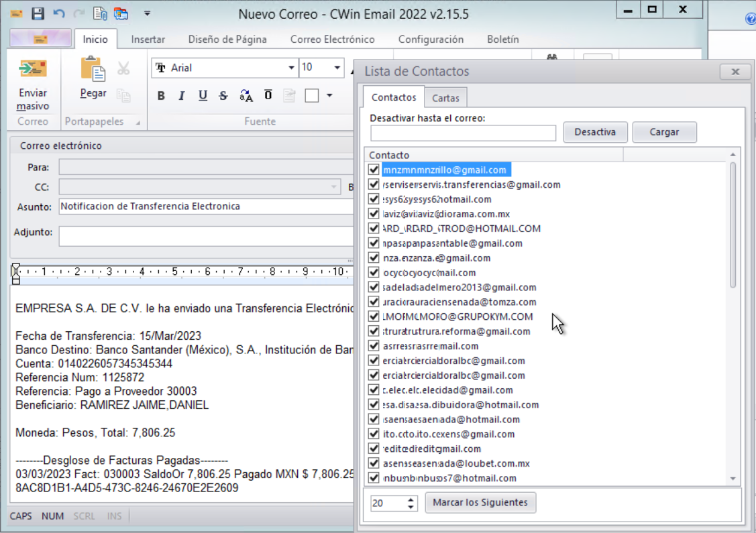Screen dimensions: 756x533
Task: Open the Arial font name dropdown
Action: 291,68
